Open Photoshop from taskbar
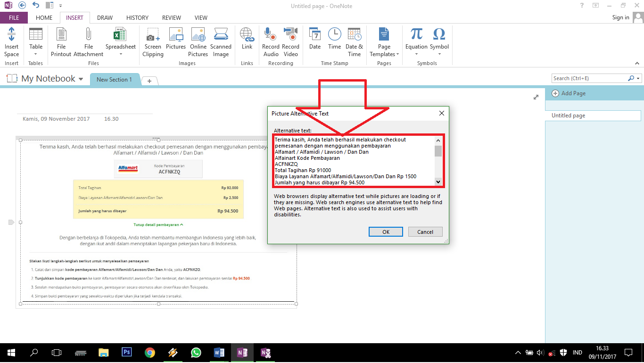644x363 pixels. click(x=127, y=353)
